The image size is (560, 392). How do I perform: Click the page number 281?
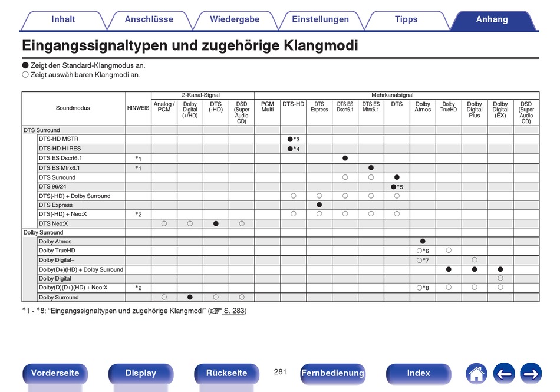(x=280, y=372)
